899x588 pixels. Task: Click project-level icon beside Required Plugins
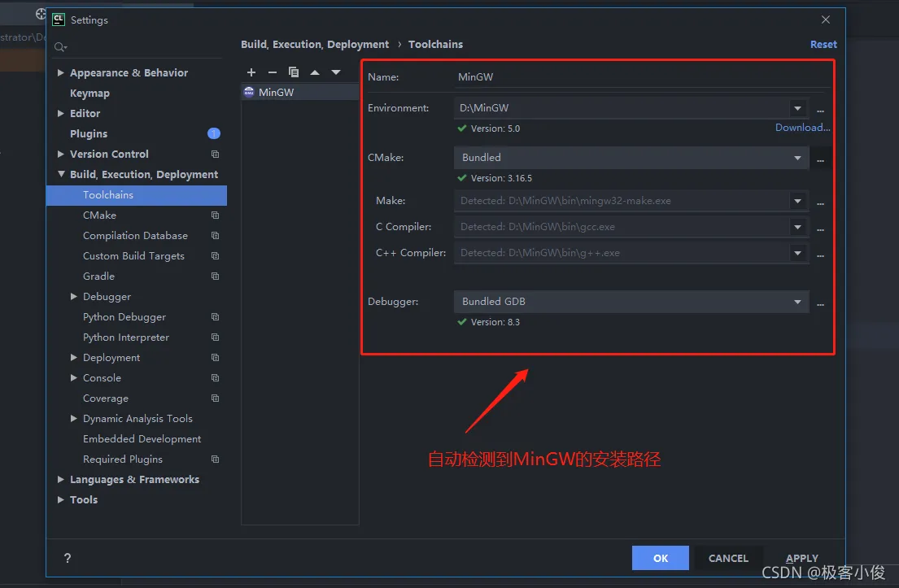click(215, 459)
